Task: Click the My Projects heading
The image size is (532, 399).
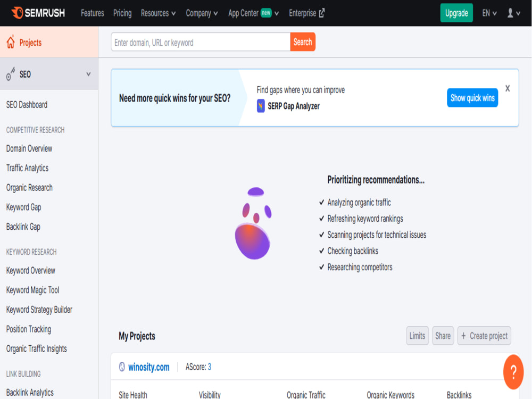Action: (x=137, y=336)
